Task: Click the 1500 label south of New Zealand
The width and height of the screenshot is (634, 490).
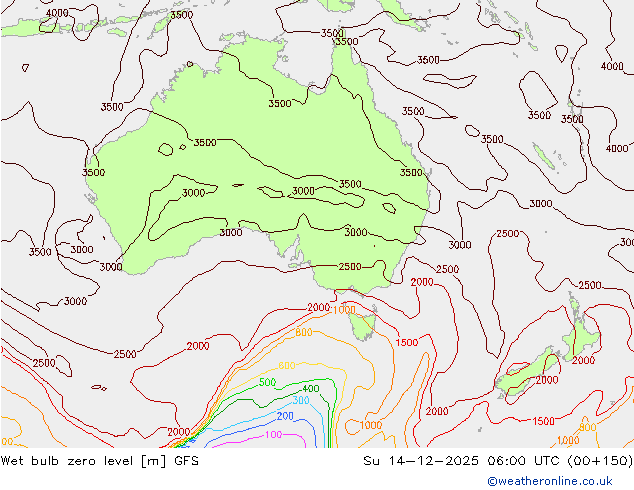Action: coord(543,421)
